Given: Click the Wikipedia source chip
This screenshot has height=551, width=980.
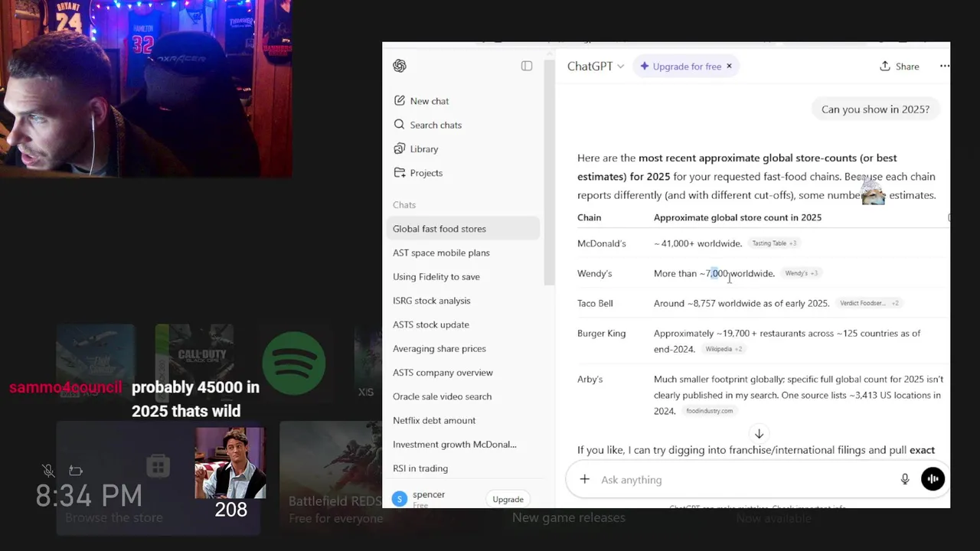Looking at the screenshot, I should (724, 349).
